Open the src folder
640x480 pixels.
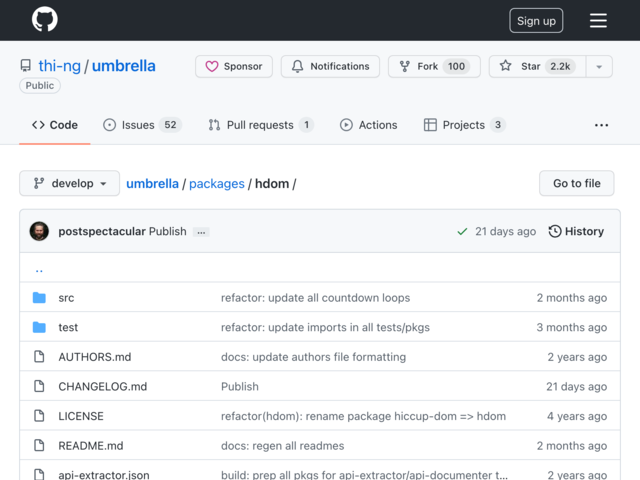[x=66, y=298]
